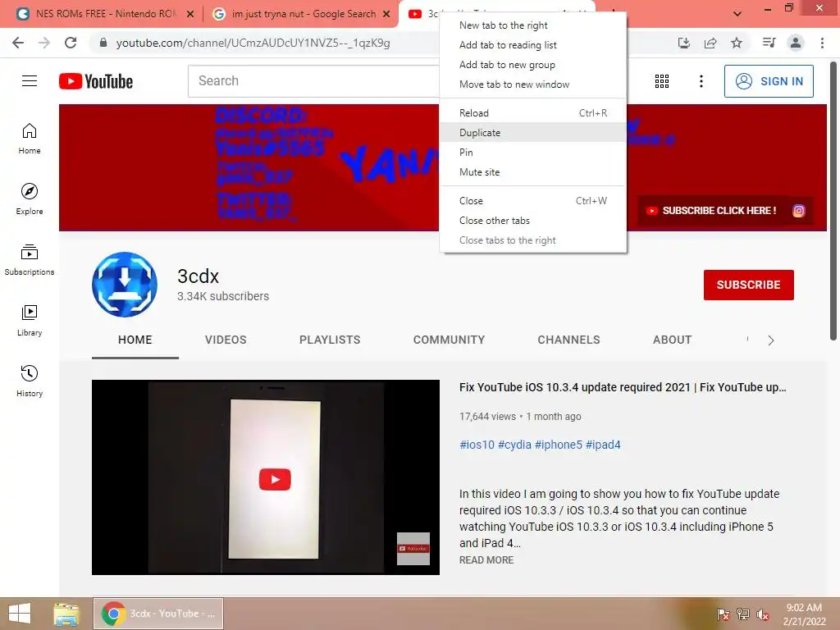
Task: Click the padlock site info icon
Action: pos(103,43)
